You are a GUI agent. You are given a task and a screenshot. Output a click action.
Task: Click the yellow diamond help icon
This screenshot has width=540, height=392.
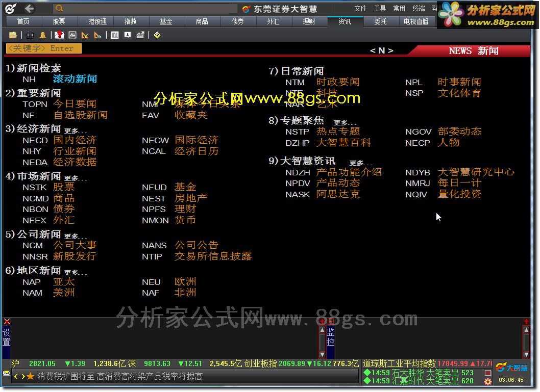(x=157, y=35)
